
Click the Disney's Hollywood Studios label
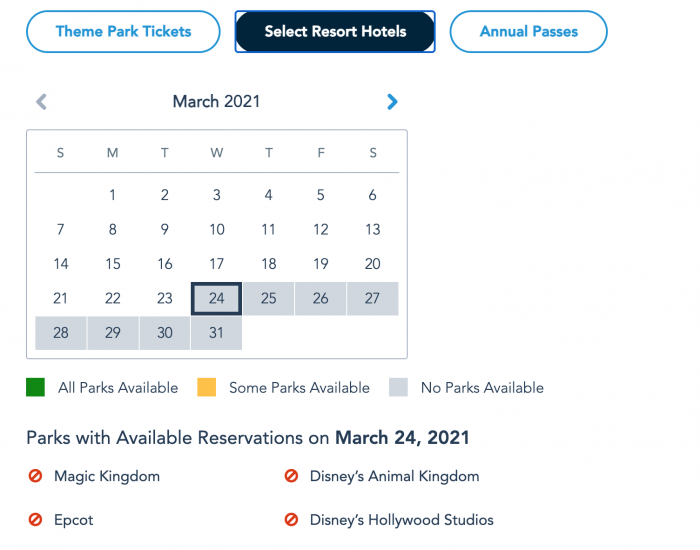(x=402, y=520)
